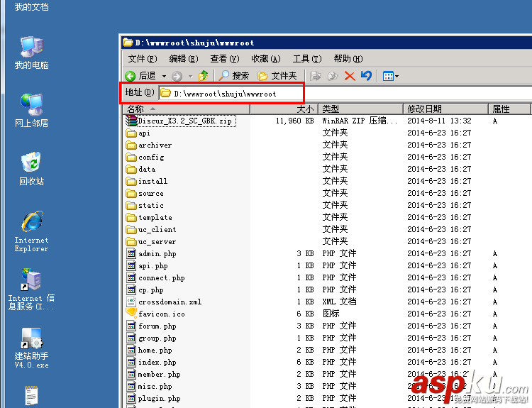Open the 收藏(A) menu
Image resolution: width=532 pixels, height=408 pixels.
coord(266,59)
